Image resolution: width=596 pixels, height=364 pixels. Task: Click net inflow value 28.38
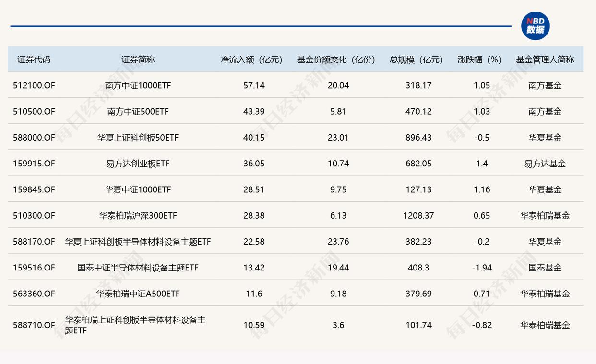tap(254, 215)
